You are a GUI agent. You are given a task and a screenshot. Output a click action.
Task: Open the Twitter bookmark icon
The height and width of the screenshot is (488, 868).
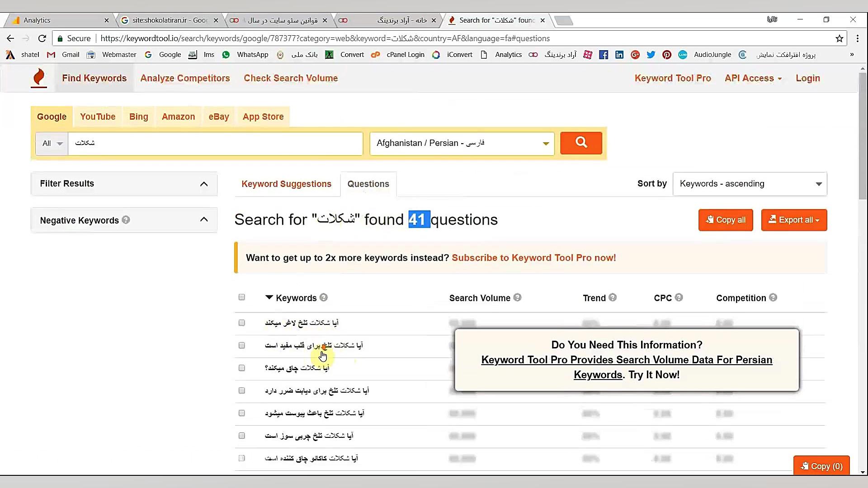[651, 55]
